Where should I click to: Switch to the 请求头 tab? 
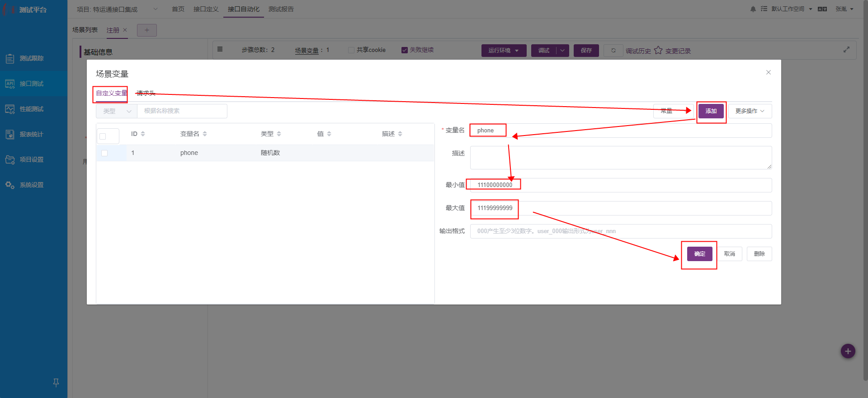(x=146, y=94)
